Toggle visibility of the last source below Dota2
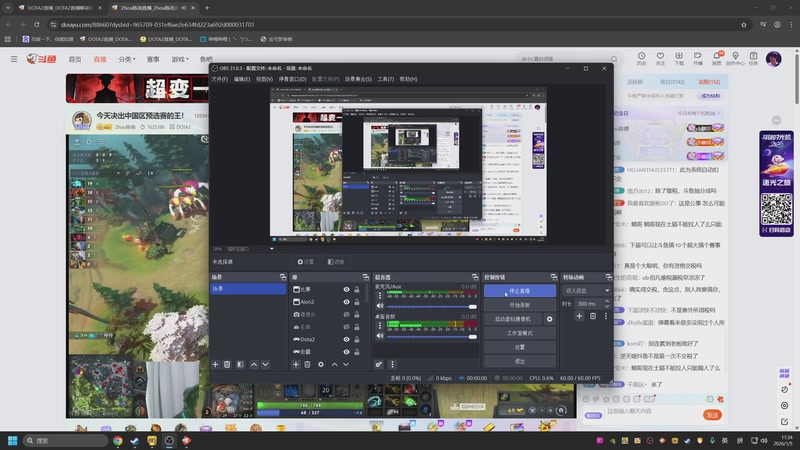 click(346, 352)
